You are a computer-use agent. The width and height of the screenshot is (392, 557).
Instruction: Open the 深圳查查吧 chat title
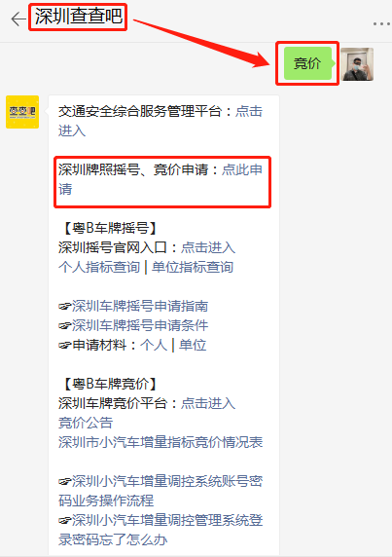[79, 17]
